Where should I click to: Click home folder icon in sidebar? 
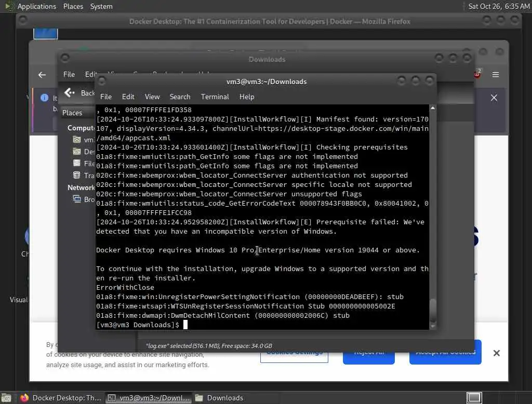click(77, 139)
